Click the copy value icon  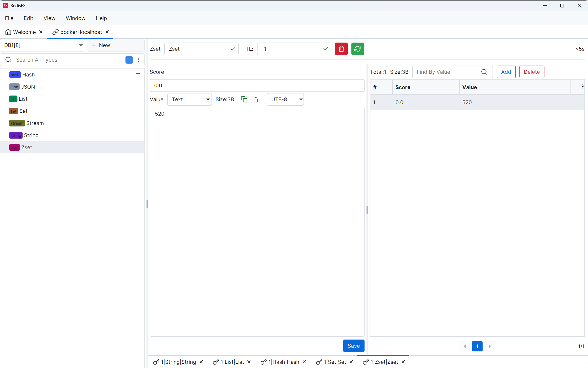tap(244, 99)
